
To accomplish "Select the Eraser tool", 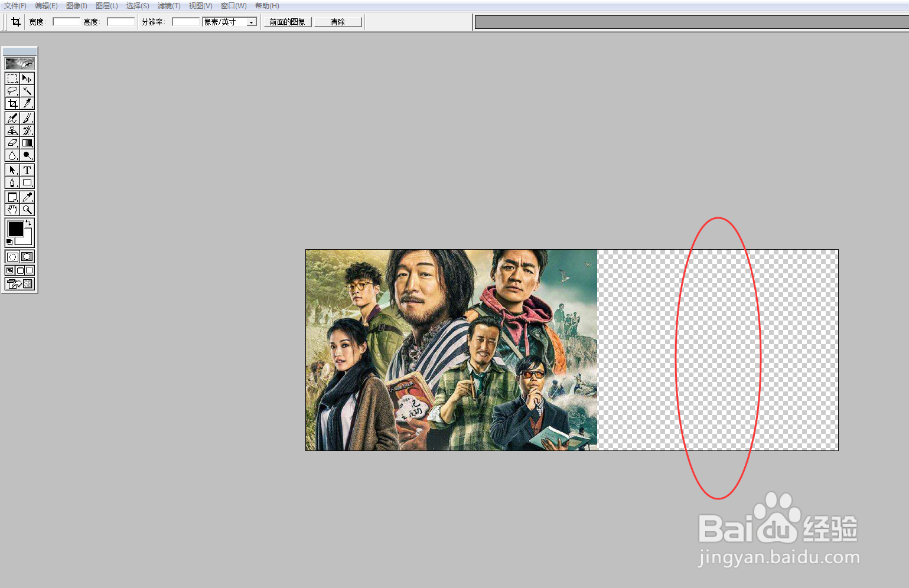I will coord(12,143).
